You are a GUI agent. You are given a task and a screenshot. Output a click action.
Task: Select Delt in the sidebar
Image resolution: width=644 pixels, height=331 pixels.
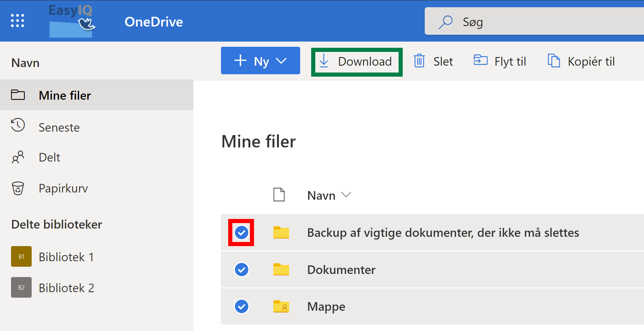(x=49, y=157)
